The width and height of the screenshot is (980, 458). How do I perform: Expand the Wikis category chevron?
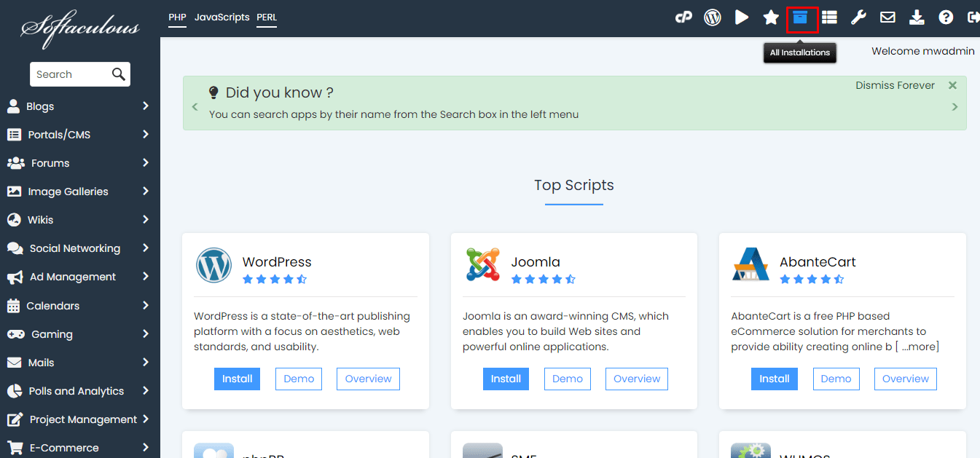(x=146, y=220)
